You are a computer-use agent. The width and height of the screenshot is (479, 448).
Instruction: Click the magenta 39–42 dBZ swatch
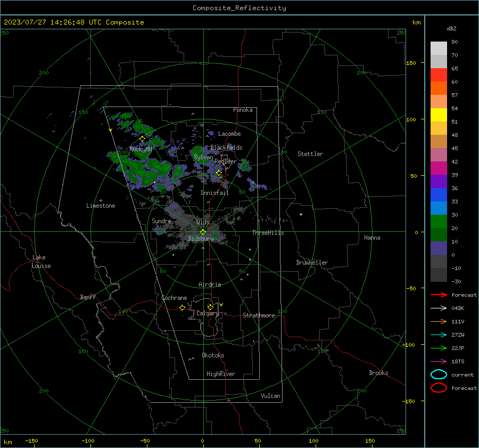439,168
